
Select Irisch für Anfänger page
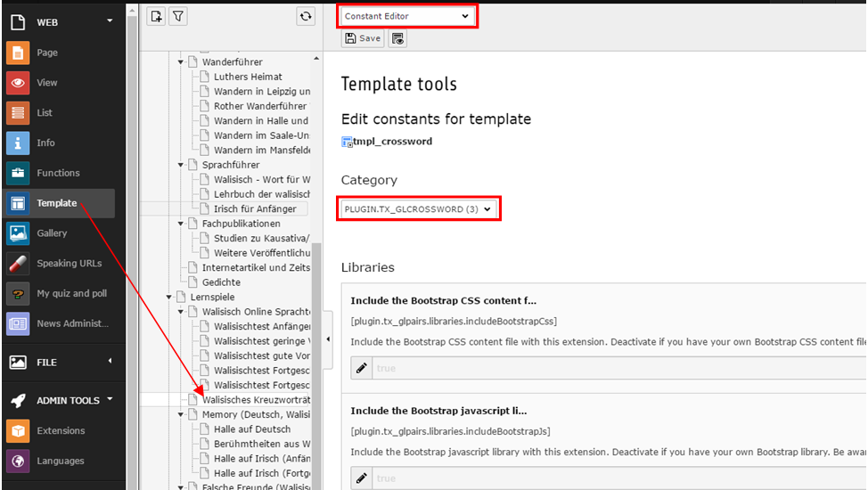[x=255, y=208]
